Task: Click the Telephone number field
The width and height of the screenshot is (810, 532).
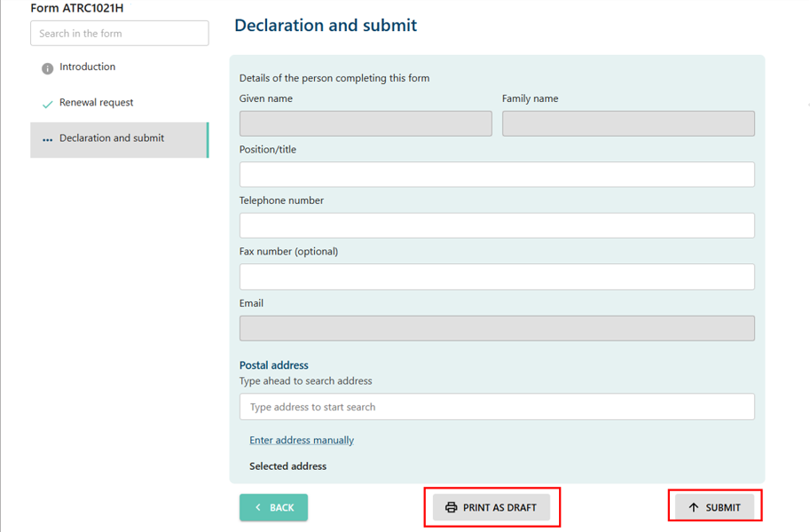Action: click(x=497, y=225)
